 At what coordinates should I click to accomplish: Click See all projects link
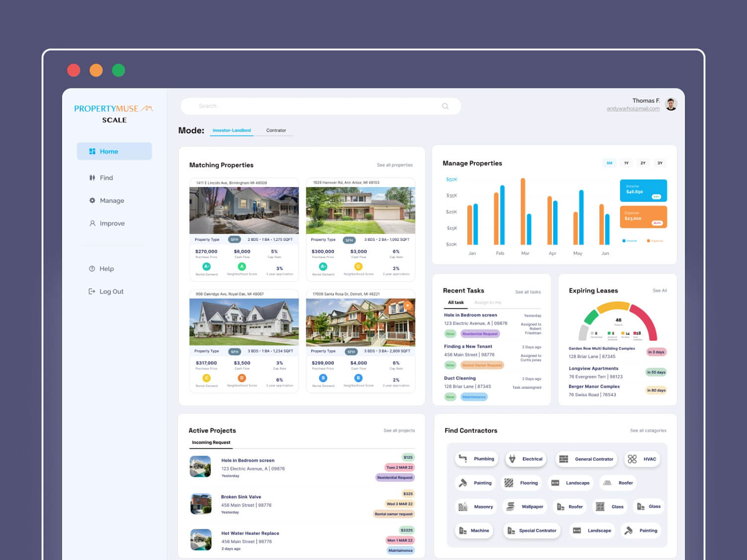tap(399, 430)
